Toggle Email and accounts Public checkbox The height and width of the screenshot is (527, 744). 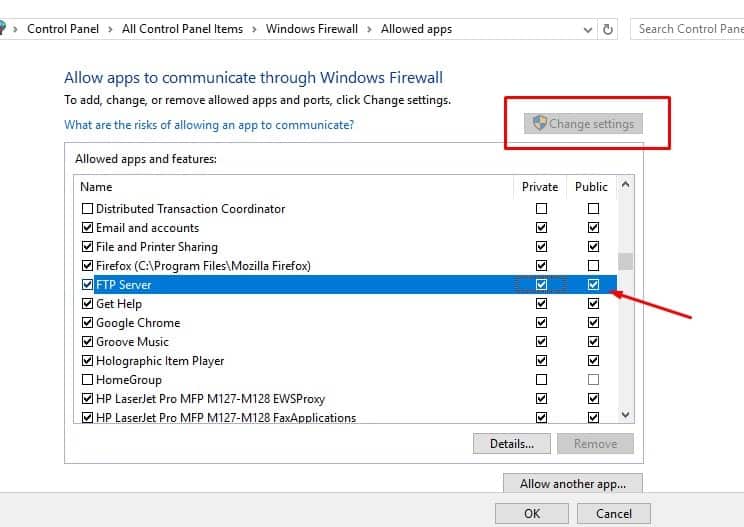click(593, 228)
